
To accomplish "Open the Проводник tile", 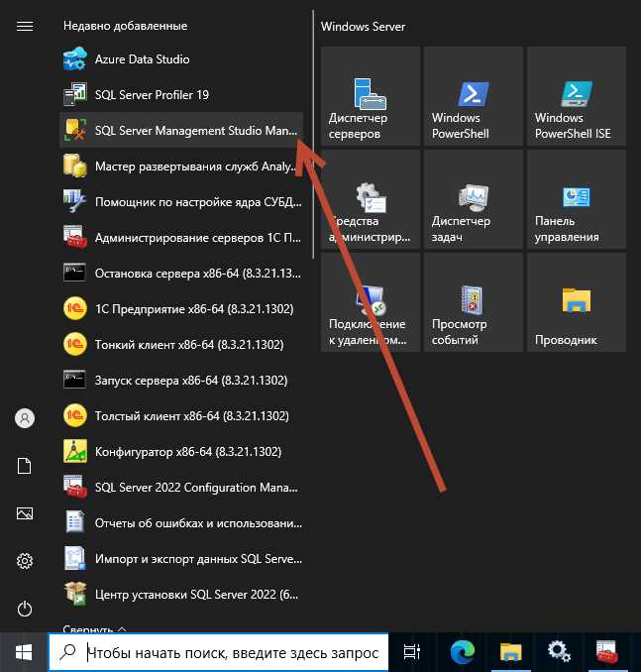I will pyautogui.click(x=577, y=302).
